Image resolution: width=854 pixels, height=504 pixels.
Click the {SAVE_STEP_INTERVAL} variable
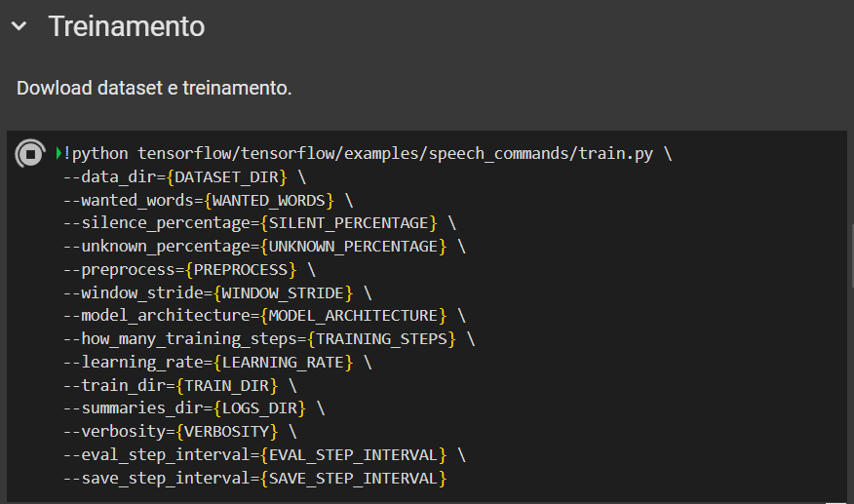coord(355,479)
